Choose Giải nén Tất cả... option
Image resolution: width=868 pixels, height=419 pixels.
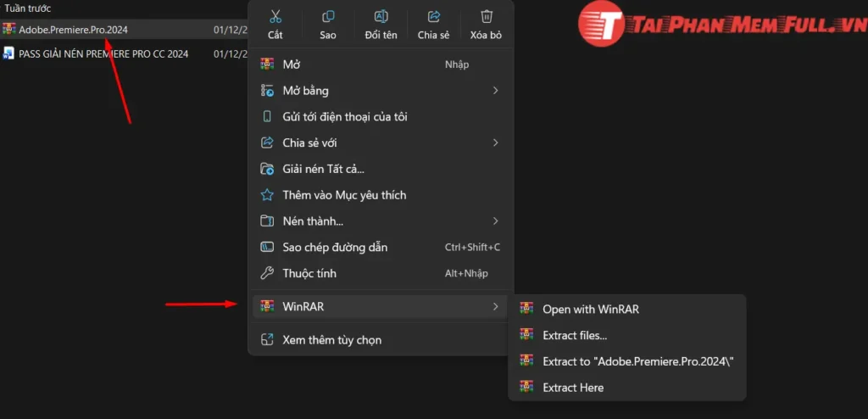point(380,169)
